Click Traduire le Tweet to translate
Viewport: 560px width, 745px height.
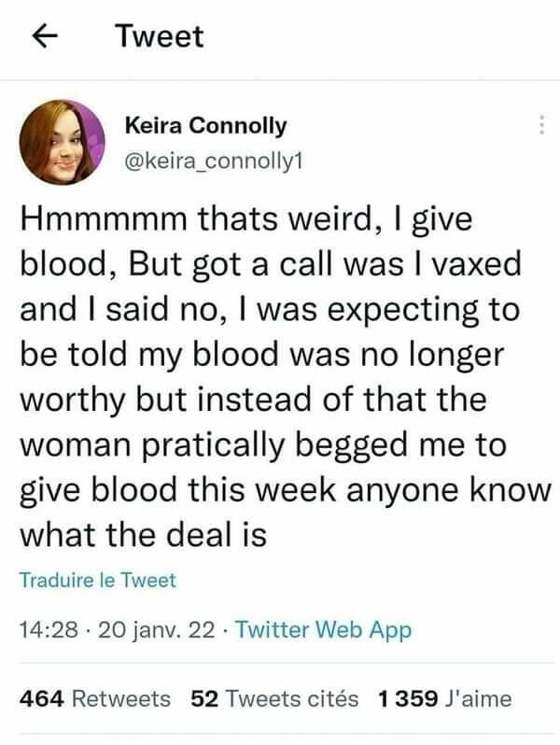coord(97,580)
